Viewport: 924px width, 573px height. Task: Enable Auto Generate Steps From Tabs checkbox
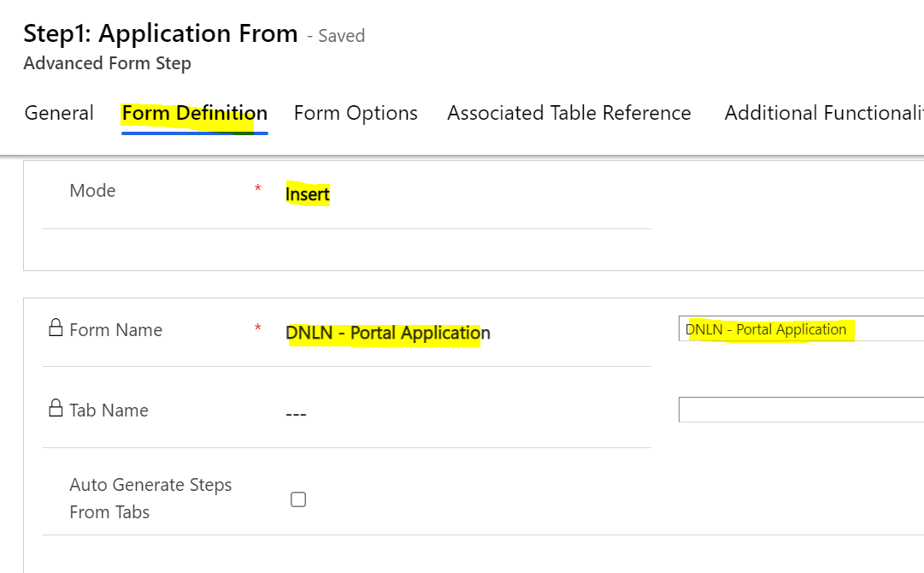pos(298,499)
